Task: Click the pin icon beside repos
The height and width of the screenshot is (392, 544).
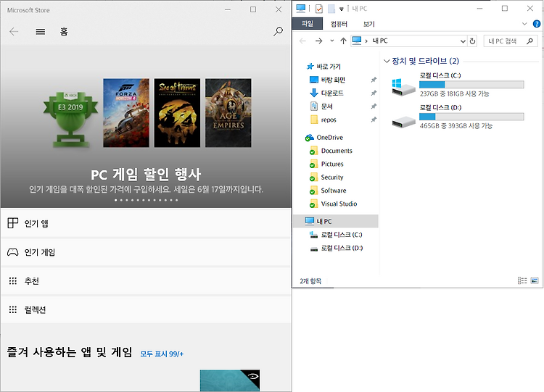Action: 374,120
